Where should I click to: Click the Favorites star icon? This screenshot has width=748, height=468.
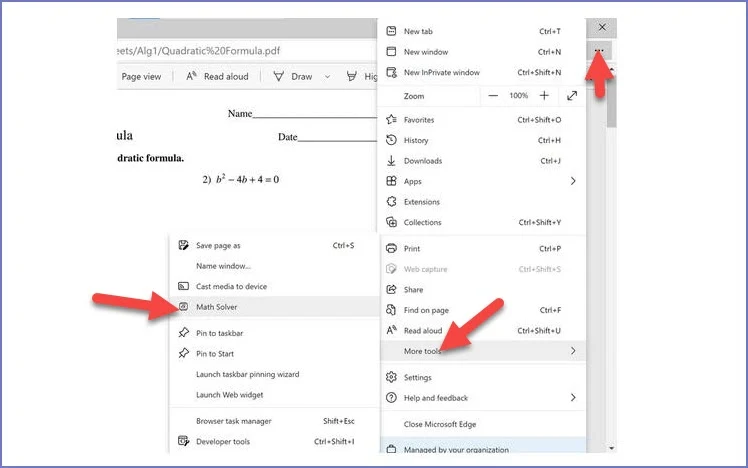(391, 119)
